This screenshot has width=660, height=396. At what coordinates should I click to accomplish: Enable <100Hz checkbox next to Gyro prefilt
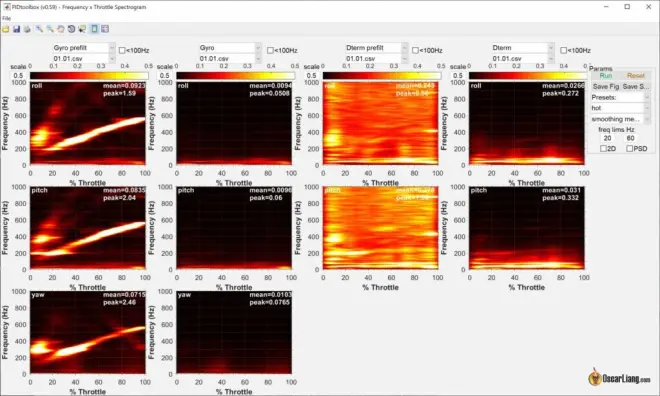tap(122, 50)
